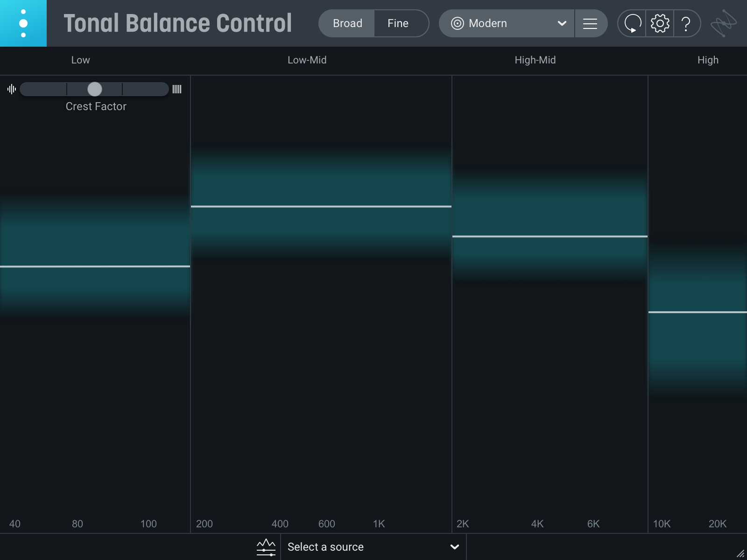Click the Crest Factor slider handle
Viewport: 747px width, 560px height.
[x=95, y=89]
